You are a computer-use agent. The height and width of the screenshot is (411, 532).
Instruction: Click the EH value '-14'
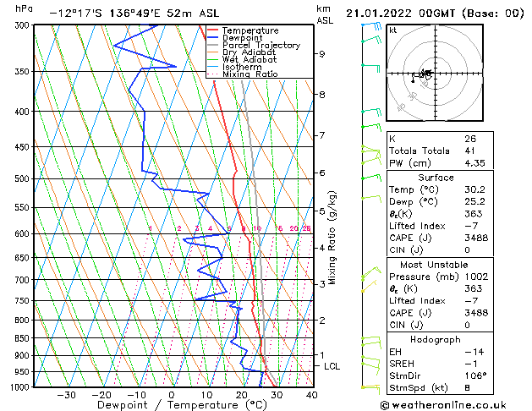click(x=474, y=352)
